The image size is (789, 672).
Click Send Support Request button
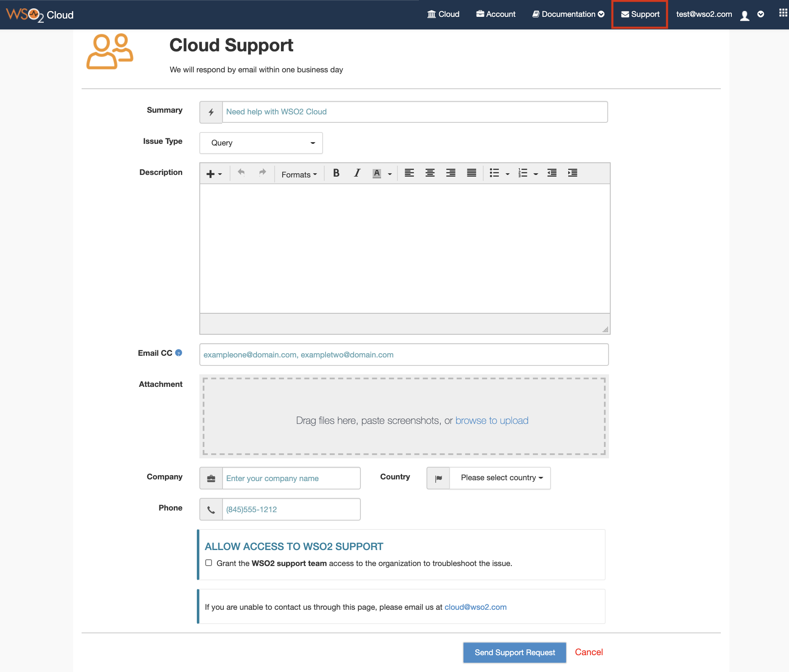515,653
